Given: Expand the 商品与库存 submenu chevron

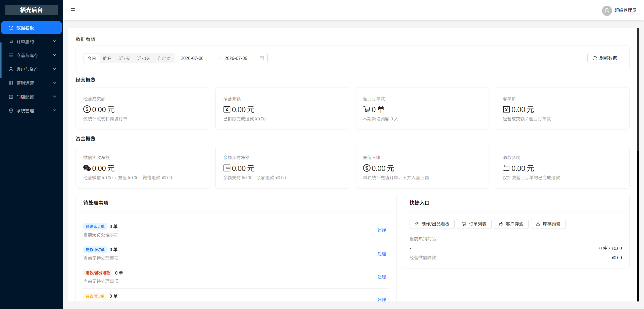Looking at the screenshot, I should click(55, 55).
